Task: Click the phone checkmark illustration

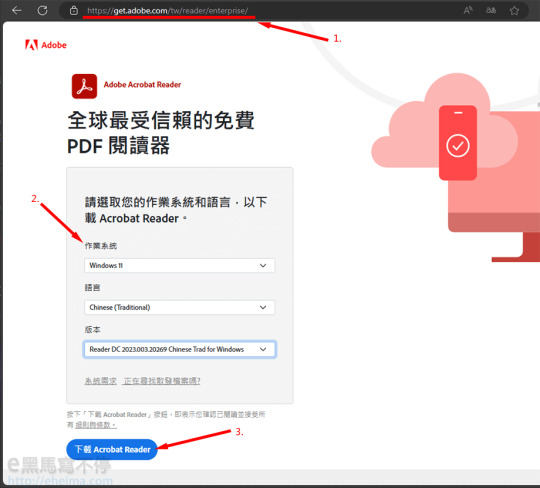Action: (458, 143)
